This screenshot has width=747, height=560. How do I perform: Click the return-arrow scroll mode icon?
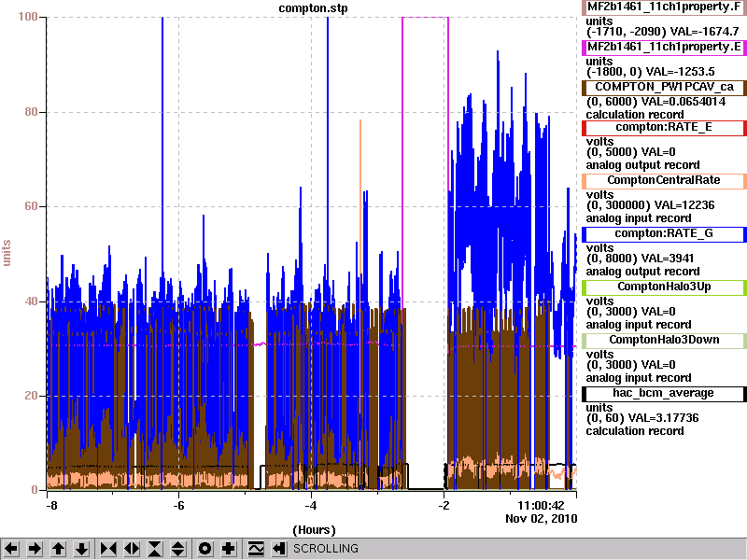pos(278,549)
